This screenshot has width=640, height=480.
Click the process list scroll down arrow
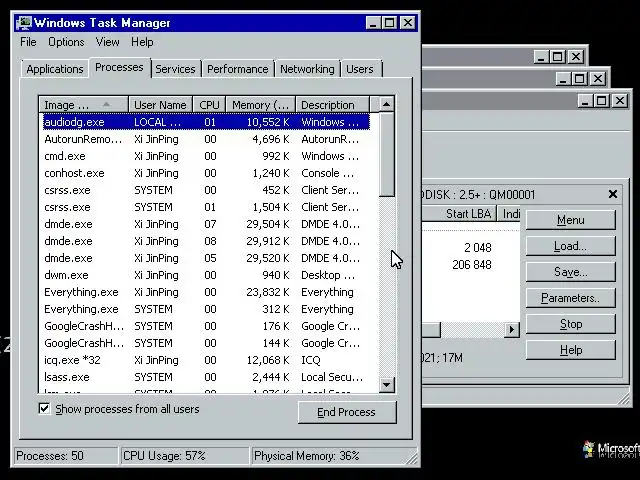[387, 384]
